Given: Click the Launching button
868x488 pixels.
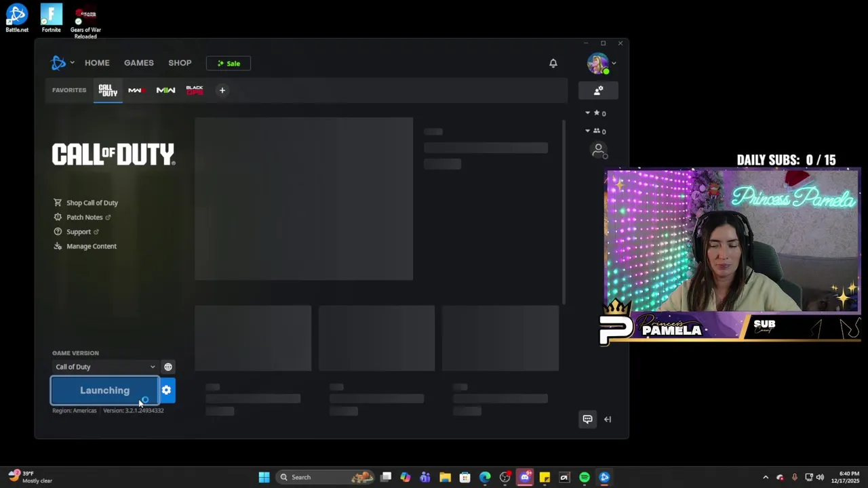Looking at the screenshot, I should click(x=105, y=390).
